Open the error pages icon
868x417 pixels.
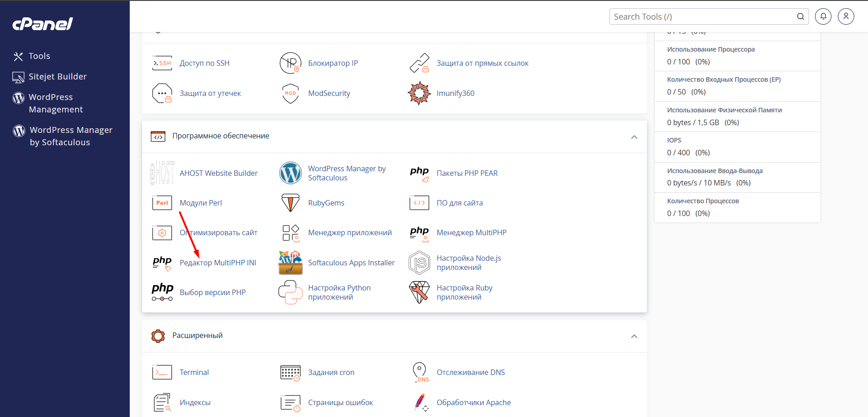coord(291,403)
